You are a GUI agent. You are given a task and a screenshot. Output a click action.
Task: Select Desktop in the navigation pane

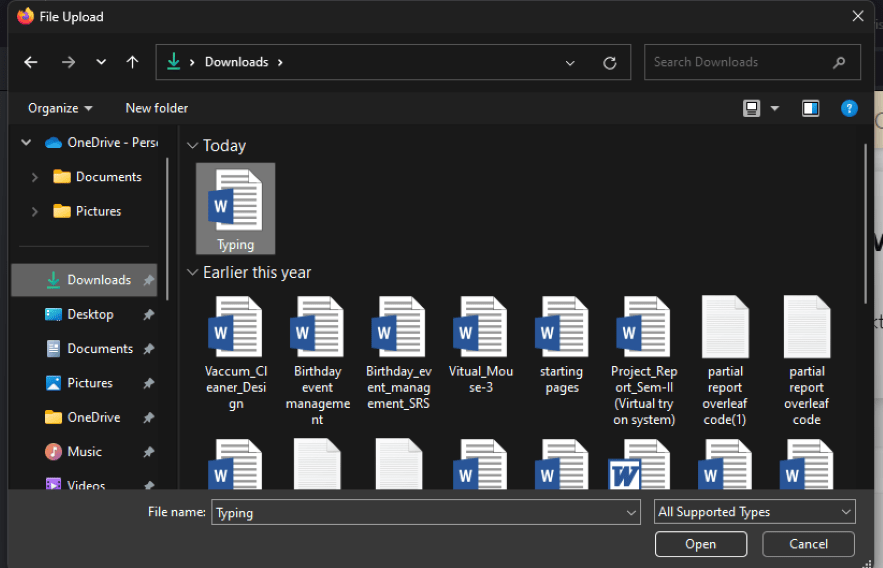pyautogui.click(x=90, y=314)
